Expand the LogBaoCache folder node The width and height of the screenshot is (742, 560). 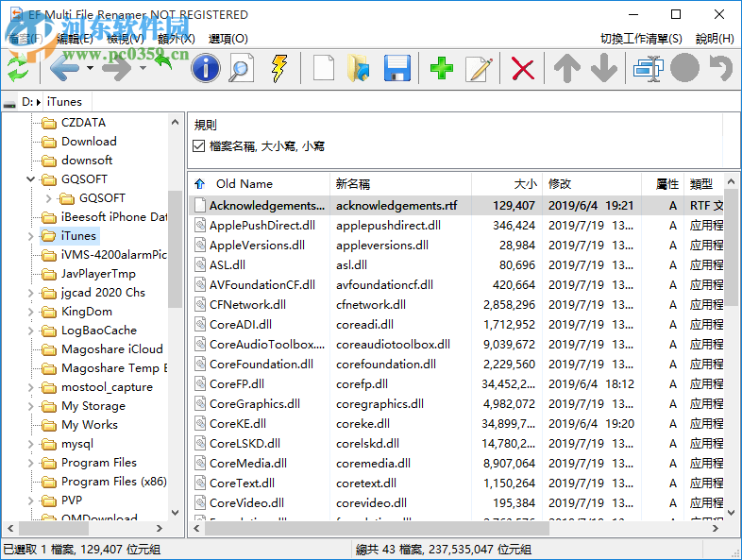(x=31, y=331)
